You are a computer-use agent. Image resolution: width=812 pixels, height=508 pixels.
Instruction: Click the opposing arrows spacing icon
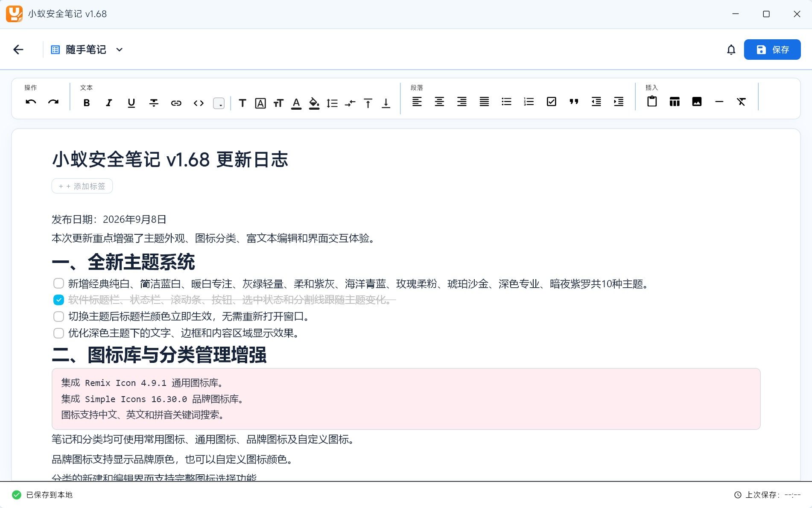tap(350, 102)
